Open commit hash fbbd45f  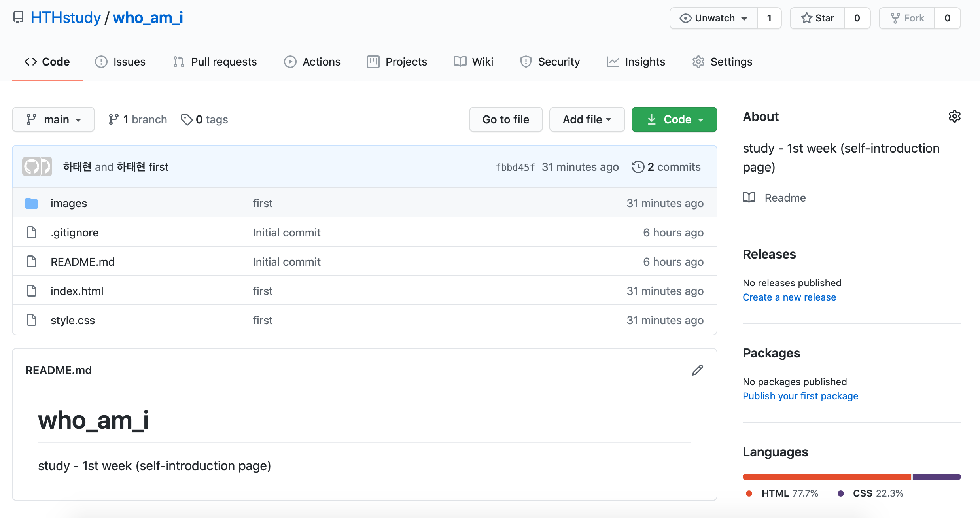(x=515, y=167)
